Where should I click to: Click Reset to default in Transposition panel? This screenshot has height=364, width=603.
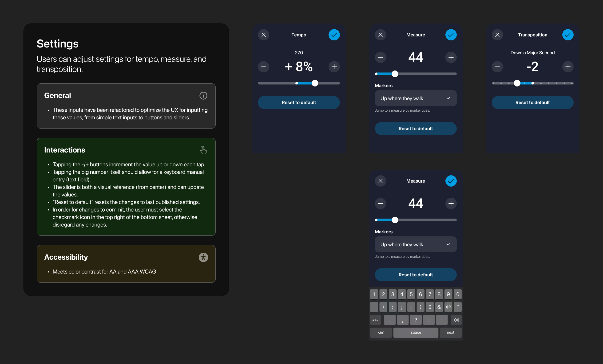[532, 102]
